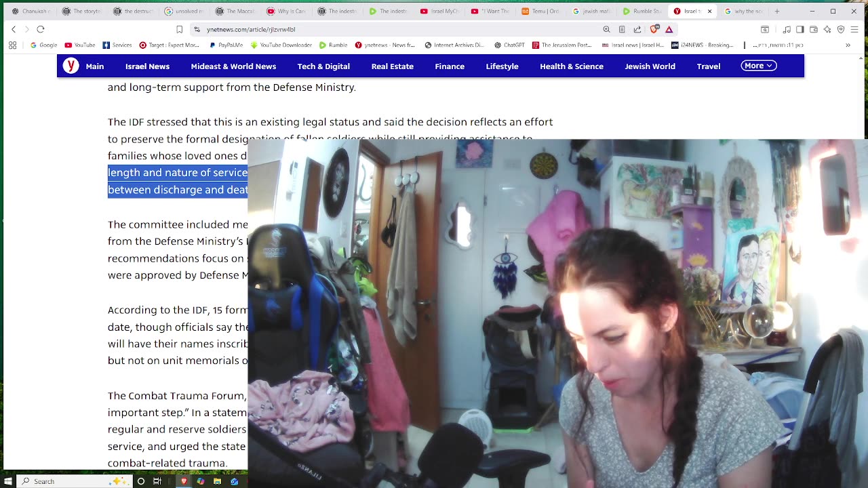The width and height of the screenshot is (868, 488).
Task: Click paragraph starting 'The Combat Trauma Forum'
Action: (177, 429)
